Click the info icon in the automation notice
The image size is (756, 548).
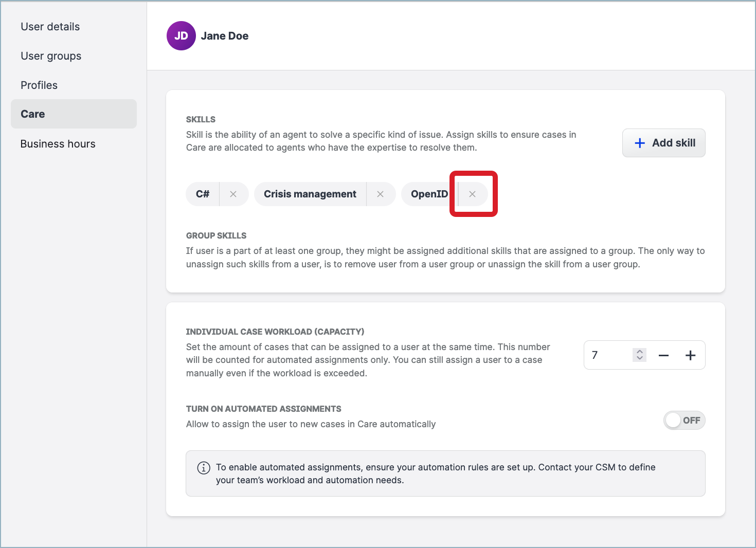[x=203, y=467]
